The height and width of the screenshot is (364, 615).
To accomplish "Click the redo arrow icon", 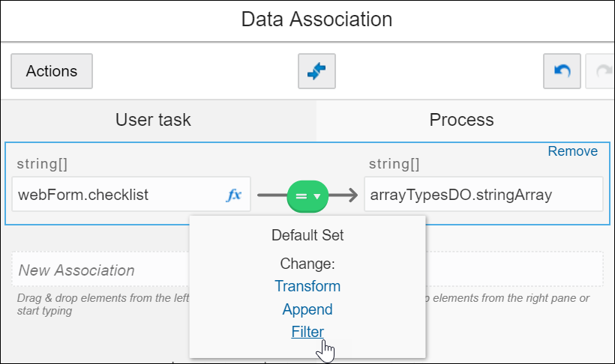I will [x=601, y=71].
